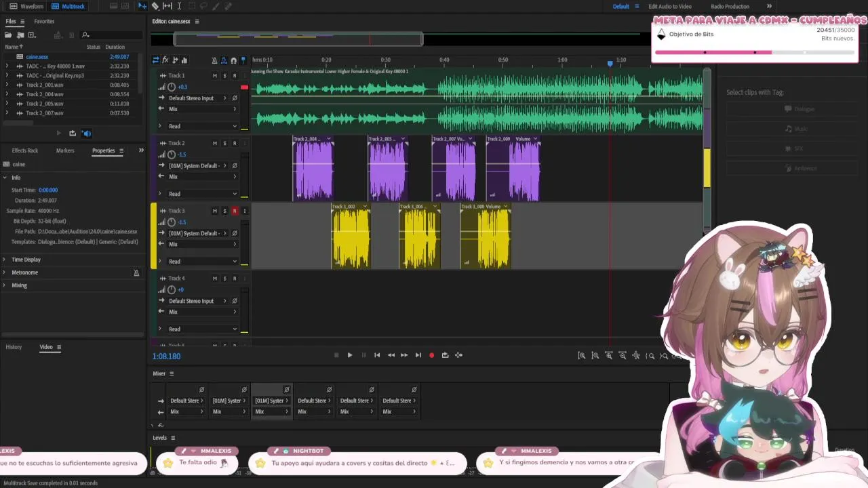The image size is (868, 488).
Task: Rewind the playhead
Action: point(391,355)
